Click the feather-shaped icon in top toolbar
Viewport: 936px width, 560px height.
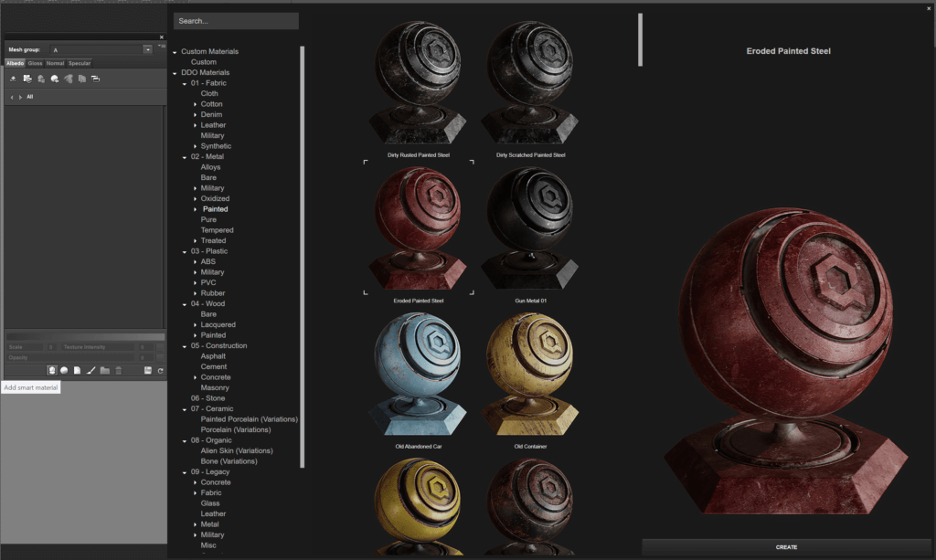69,79
